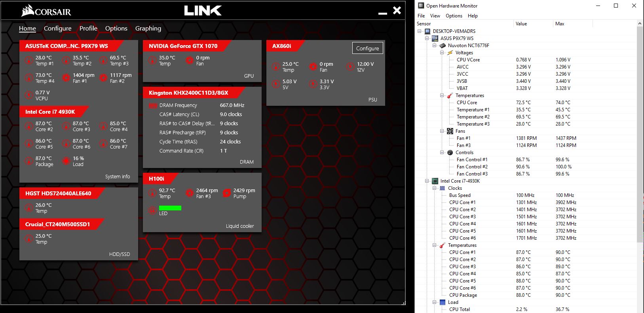Open Hardware Monitor's Options menu
644x313 pixels.
click(x=454, y=16)
